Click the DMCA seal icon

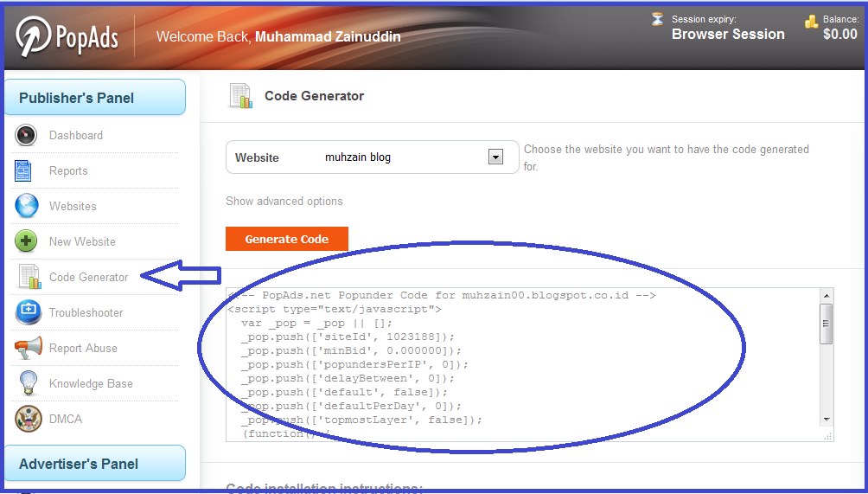[29, 419]
